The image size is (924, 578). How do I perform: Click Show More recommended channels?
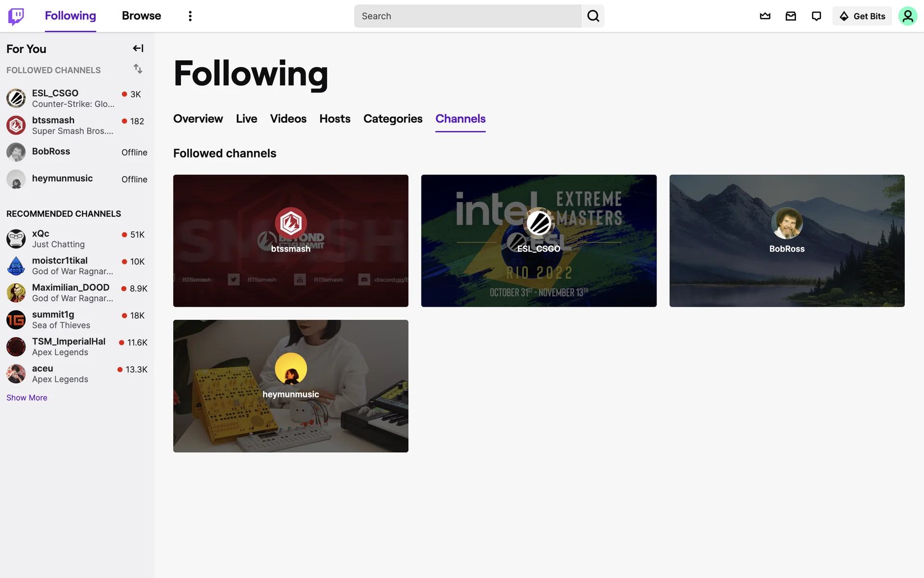coord(27,398)
